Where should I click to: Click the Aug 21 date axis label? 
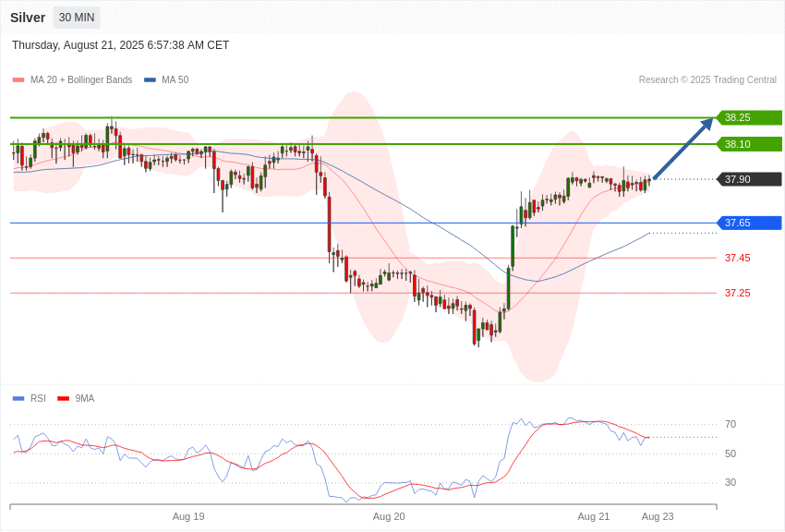[x=594, y=516]
